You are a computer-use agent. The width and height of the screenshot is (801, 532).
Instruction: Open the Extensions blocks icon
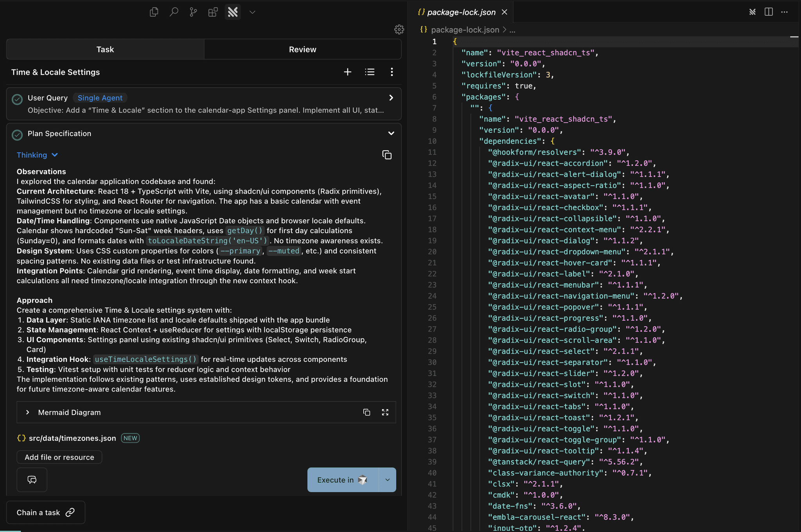[x=213, y=12]
